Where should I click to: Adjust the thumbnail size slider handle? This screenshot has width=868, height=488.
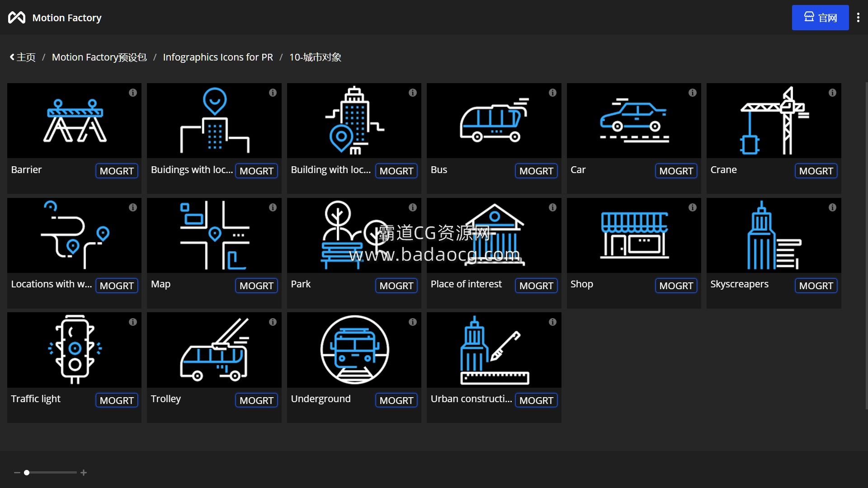point(27,473)
